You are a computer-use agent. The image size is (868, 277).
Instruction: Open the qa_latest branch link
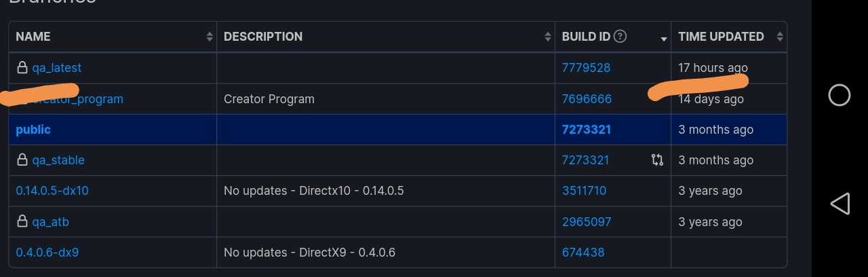point(57,68)
